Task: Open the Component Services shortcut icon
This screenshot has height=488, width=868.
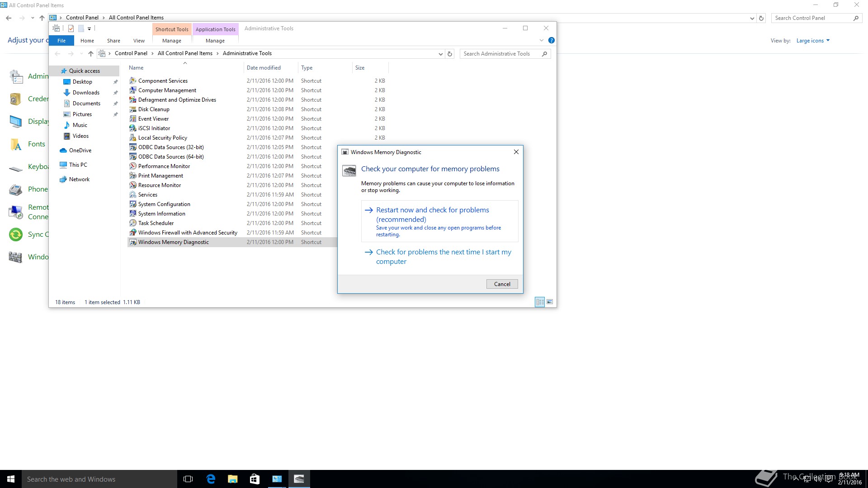Action: (x=132, y=80)
